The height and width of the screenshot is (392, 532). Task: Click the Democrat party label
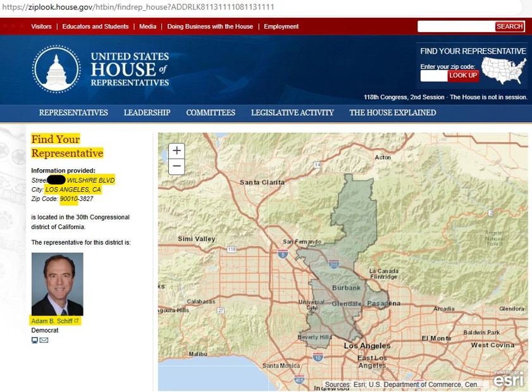(x=45, y=330)
